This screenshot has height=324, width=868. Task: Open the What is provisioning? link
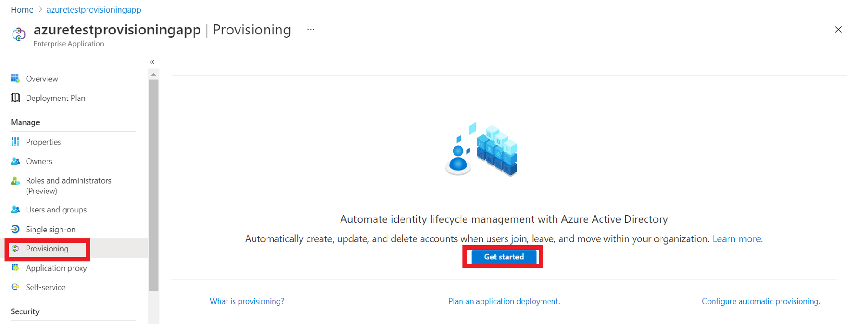(x=247, y=301)
